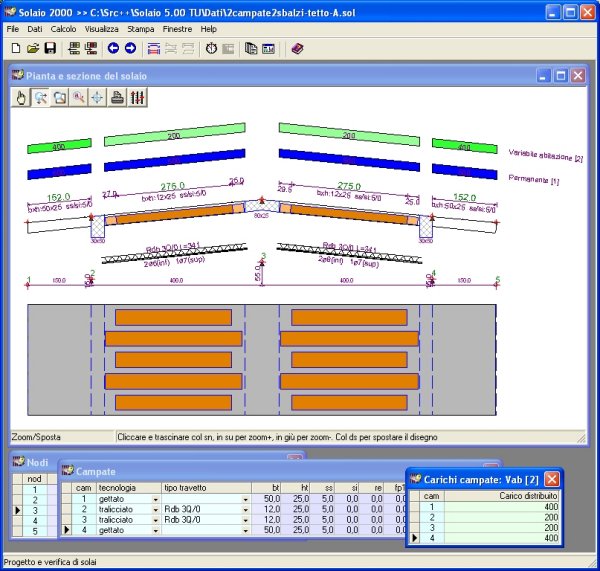Open the Visualizza menu

(102, 29)
